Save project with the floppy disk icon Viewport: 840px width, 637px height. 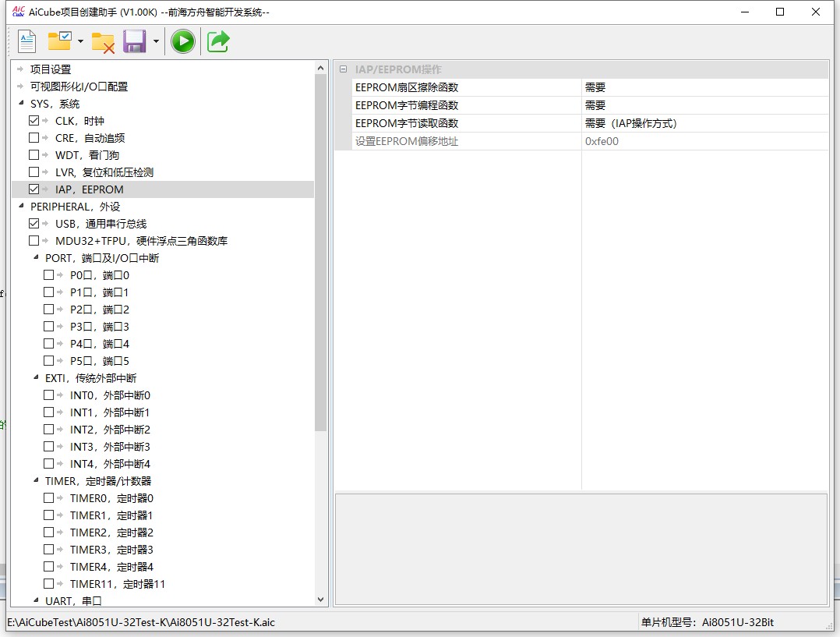(135, 41)
